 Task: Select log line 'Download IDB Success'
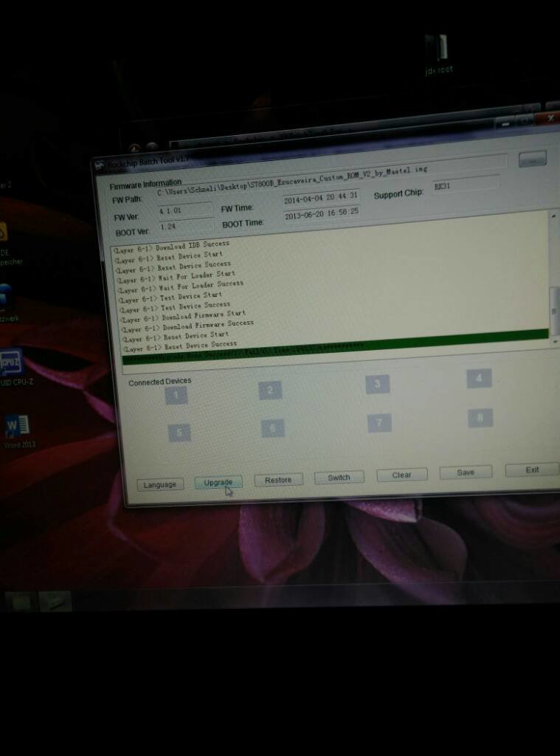(x=171, y=247)
